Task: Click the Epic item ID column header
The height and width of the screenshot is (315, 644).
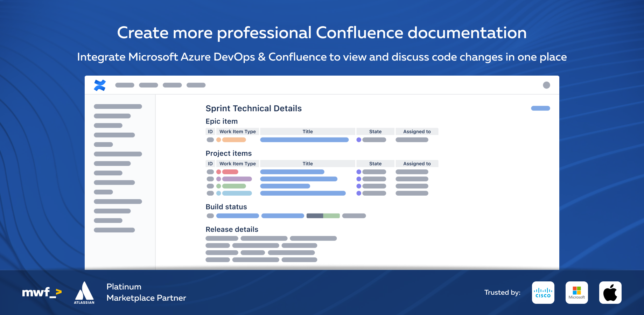Action: tap(210, 132)
